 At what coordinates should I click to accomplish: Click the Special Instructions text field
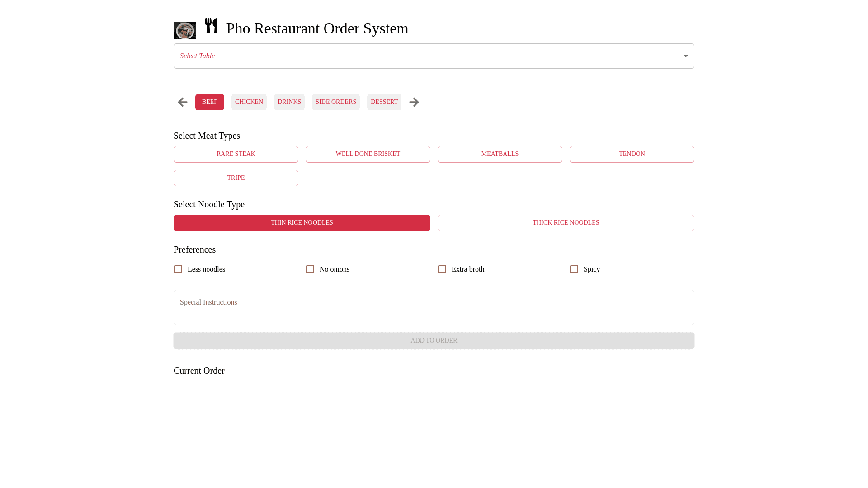(434, 307)
